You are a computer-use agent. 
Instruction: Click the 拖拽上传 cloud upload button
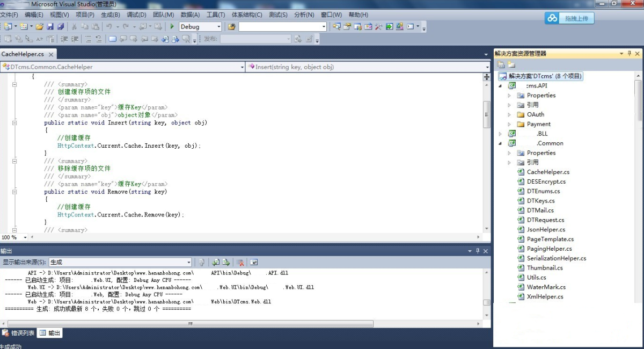coord(570,18)
